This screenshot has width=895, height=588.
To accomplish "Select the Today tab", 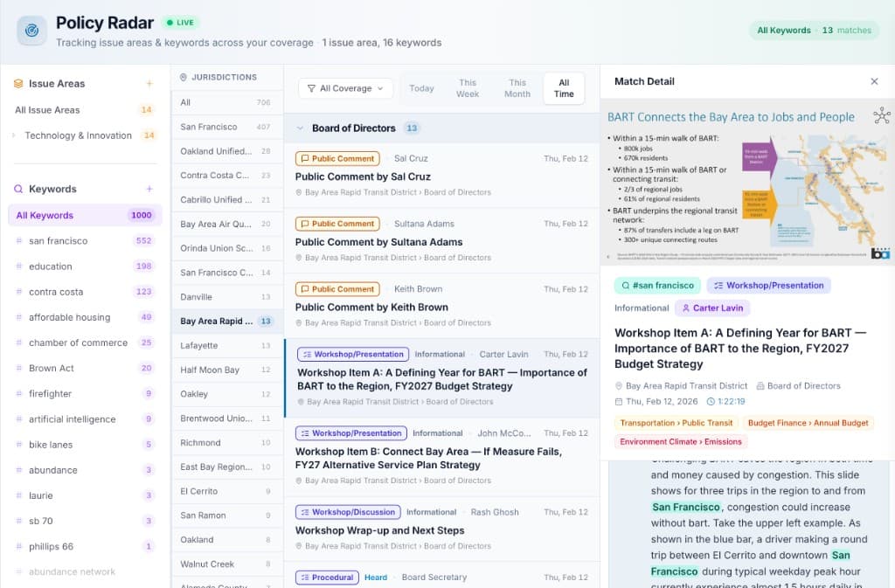I will click(422, 87).
